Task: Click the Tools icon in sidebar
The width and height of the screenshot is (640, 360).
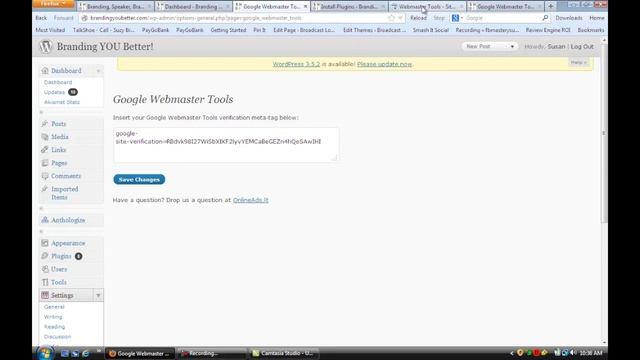Action: [x=45, y=282]
